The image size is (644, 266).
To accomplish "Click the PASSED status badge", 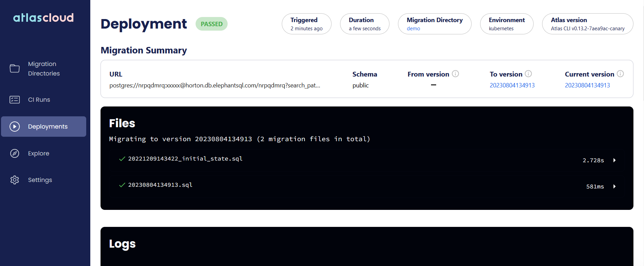I will [x=212, y=24].
